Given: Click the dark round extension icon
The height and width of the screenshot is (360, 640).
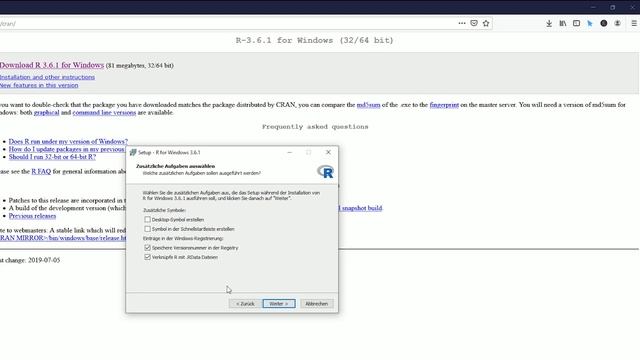Looking at the screenshot, I should 604,24.
